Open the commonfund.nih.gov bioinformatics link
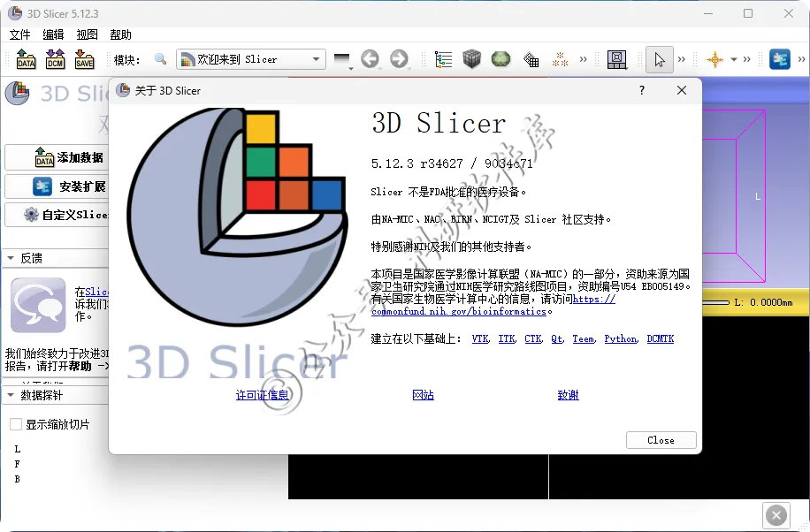 (459, 311)
